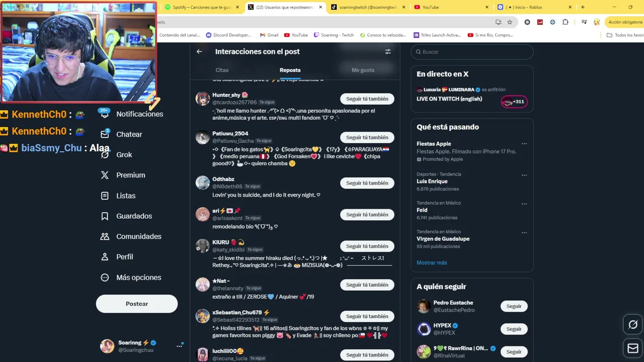Open the Guardados bookmark icon

coord(105,216)
